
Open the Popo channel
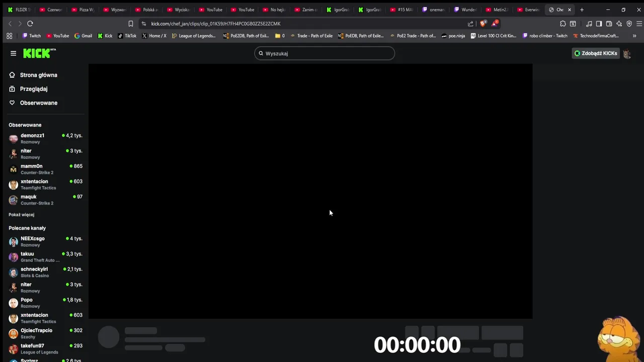pyautogui.click(x=45, y=303)
